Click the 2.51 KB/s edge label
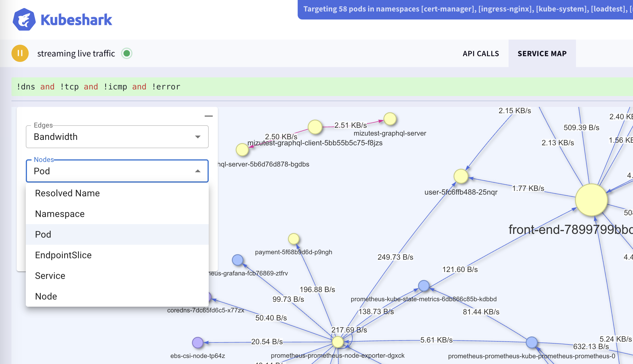Image resolution: width=633 pixels, height=364 pixels. (351, 125)
